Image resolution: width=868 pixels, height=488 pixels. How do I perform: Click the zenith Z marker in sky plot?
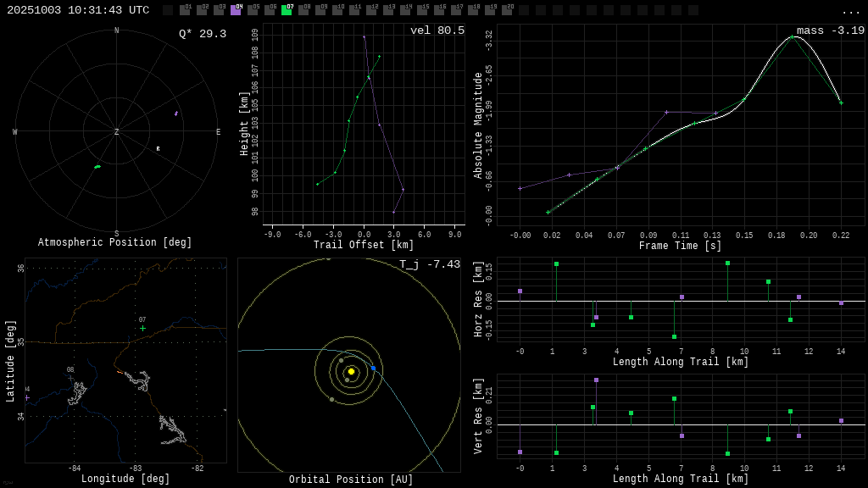click(117, 132)
